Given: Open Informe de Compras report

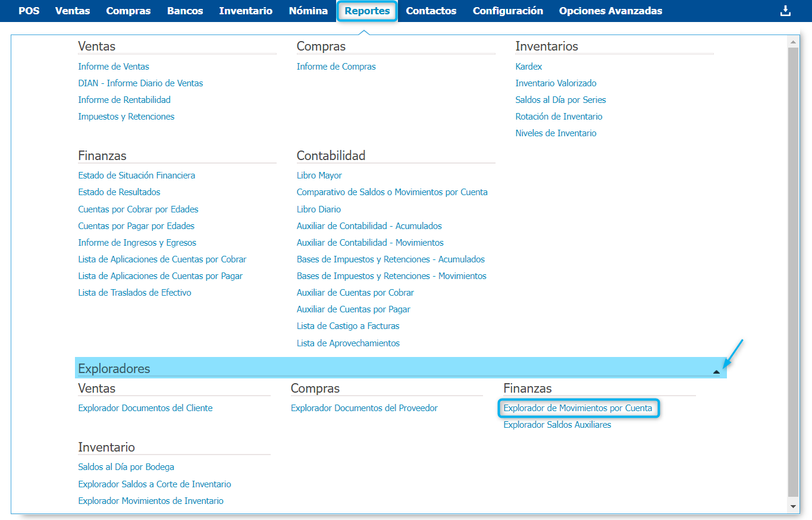Looking at the screenshot, I should (x=336, y=67).
